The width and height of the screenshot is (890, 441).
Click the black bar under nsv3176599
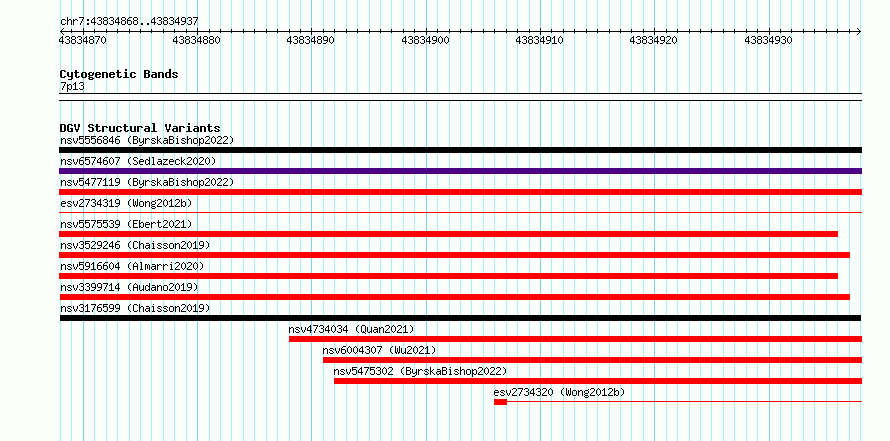[460, 318]
